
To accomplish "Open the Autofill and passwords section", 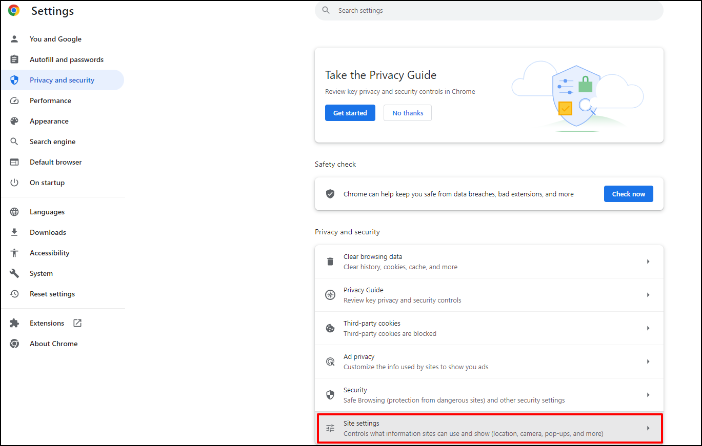I will coord(66,60).
